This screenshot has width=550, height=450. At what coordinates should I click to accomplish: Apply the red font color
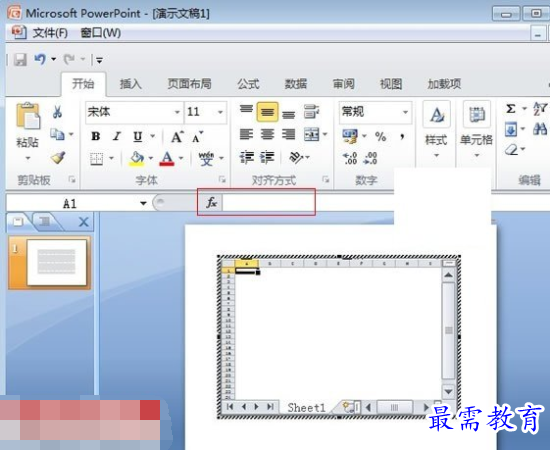point(167,159)
